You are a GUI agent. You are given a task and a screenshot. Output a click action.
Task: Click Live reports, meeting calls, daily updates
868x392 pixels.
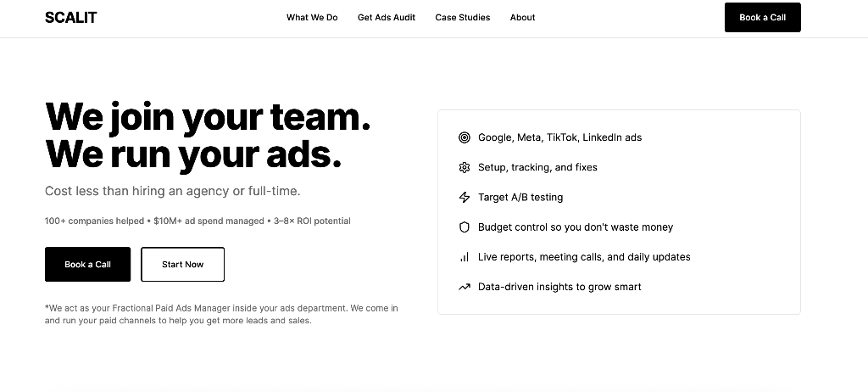tap(584, 257)
